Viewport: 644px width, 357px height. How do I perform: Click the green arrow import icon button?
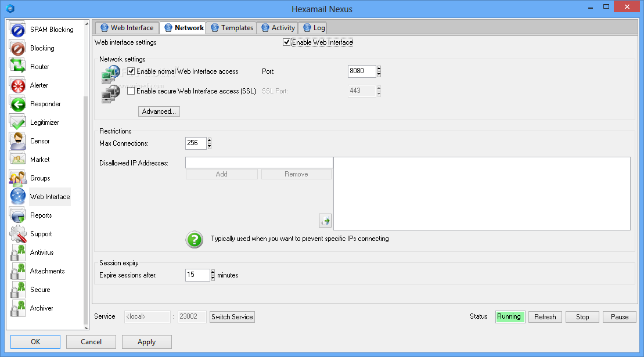coord(325,221)
